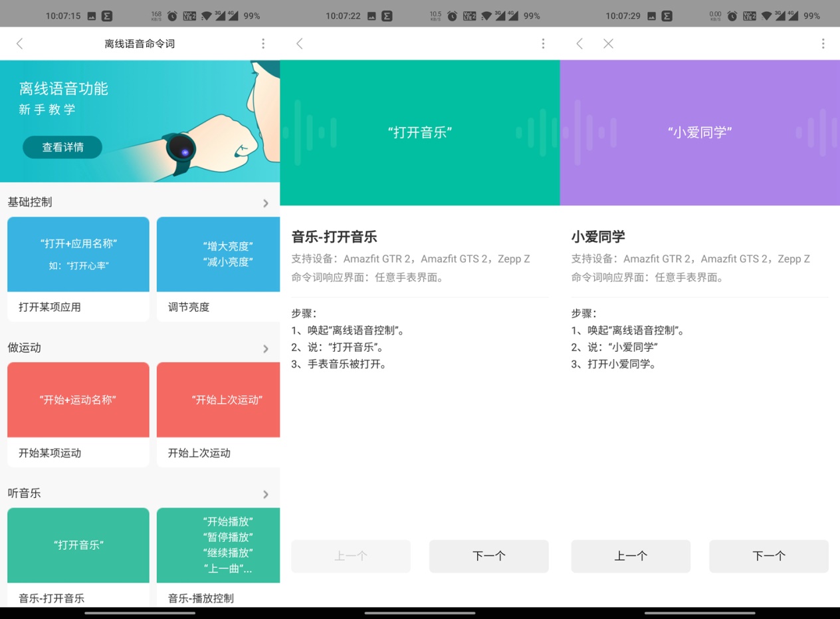Open the three-dot menu on the middle screen
840x619 pixels.
(543, 43)
